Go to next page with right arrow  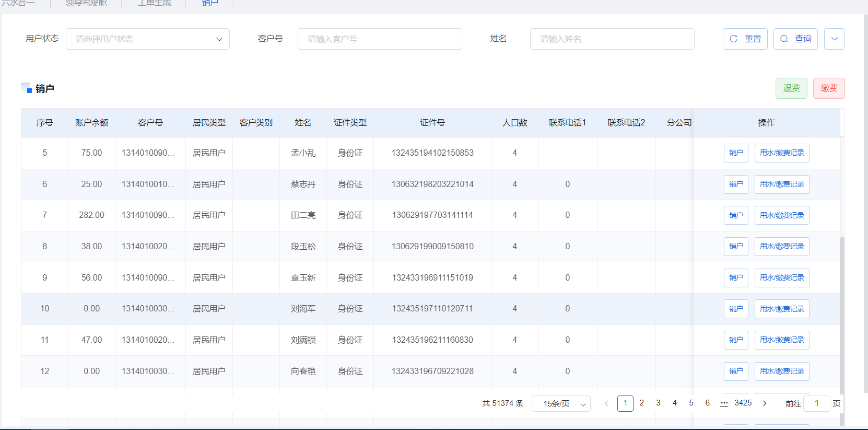(x=765, y=403)
